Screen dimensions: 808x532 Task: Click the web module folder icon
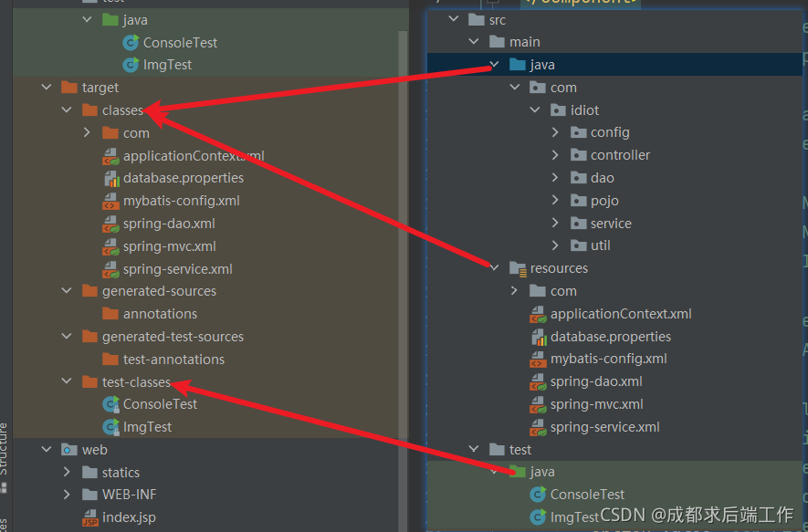[69, 449]
